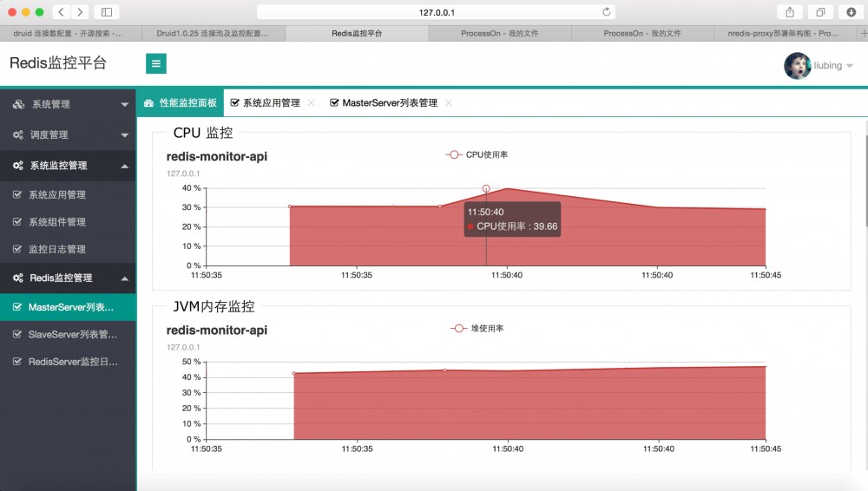Open the liubing user dropdown arrow
Viewport: 868px width, 491px height.
pyautogui.click(x=849, y=67)
